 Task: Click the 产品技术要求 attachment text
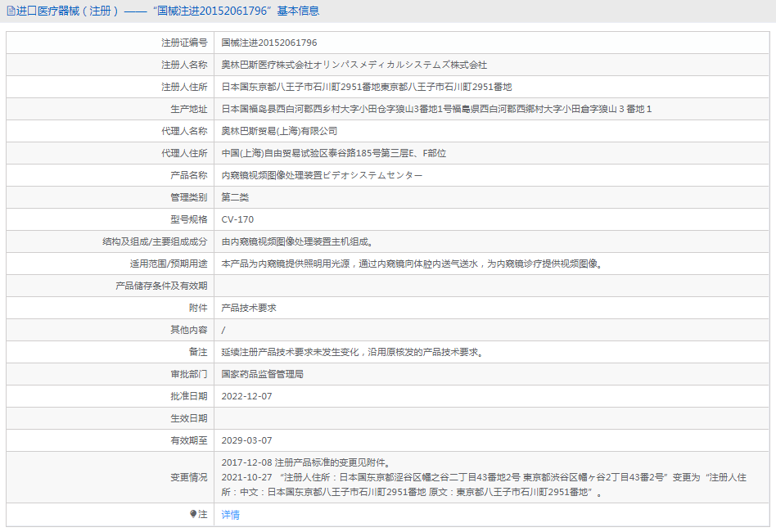coord(249,308)
